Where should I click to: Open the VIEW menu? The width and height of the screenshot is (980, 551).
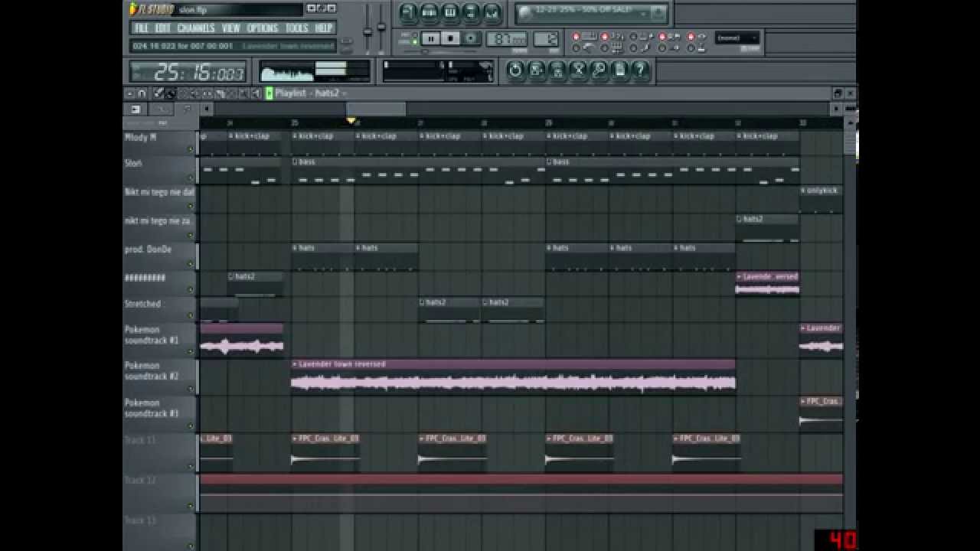[231, 28]
